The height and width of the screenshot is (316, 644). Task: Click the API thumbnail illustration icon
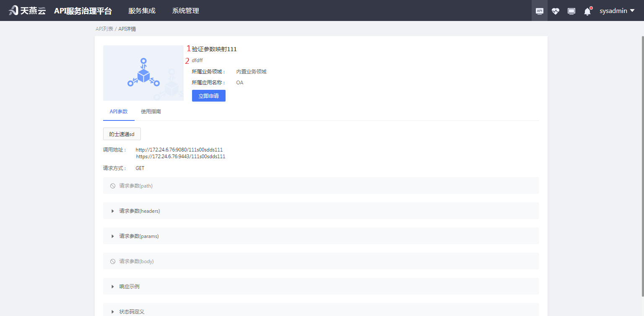pos(143,73)
